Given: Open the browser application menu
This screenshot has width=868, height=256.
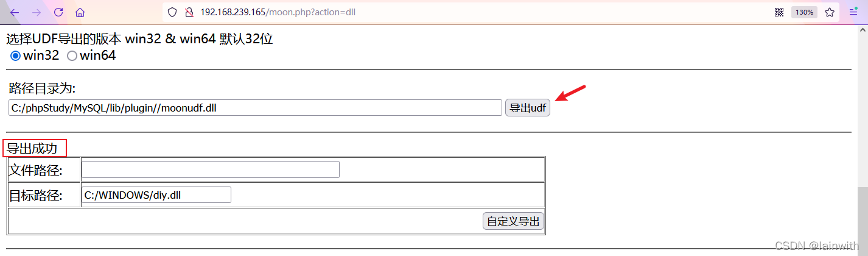Looking at the screenshot, I should click(853, 12).
